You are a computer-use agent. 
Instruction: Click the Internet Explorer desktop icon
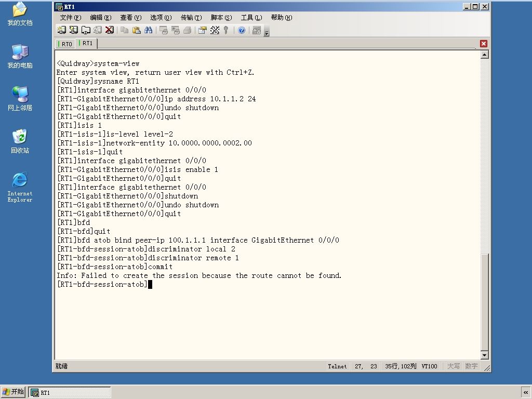(20, 187)
